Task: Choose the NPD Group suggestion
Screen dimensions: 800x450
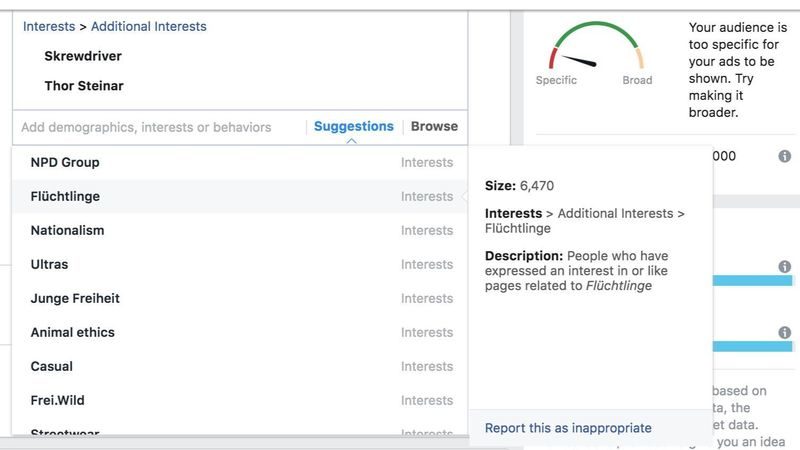Action: (x=240, y=162)
